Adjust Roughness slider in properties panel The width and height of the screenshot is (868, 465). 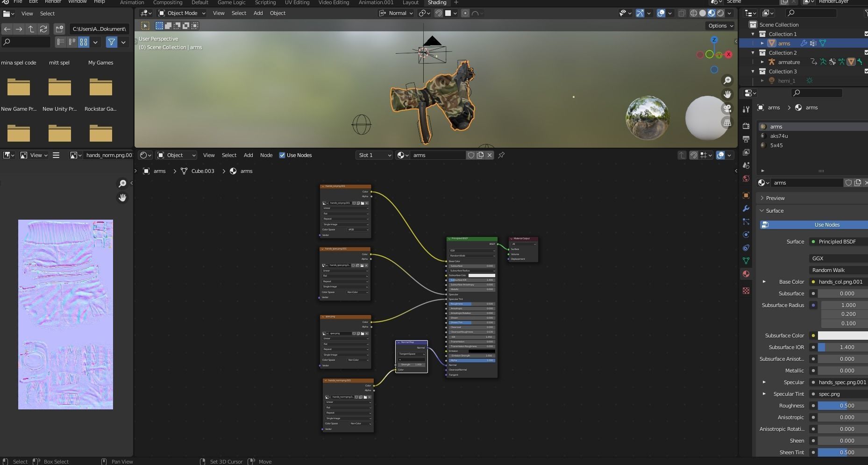[x=843, y=406]
